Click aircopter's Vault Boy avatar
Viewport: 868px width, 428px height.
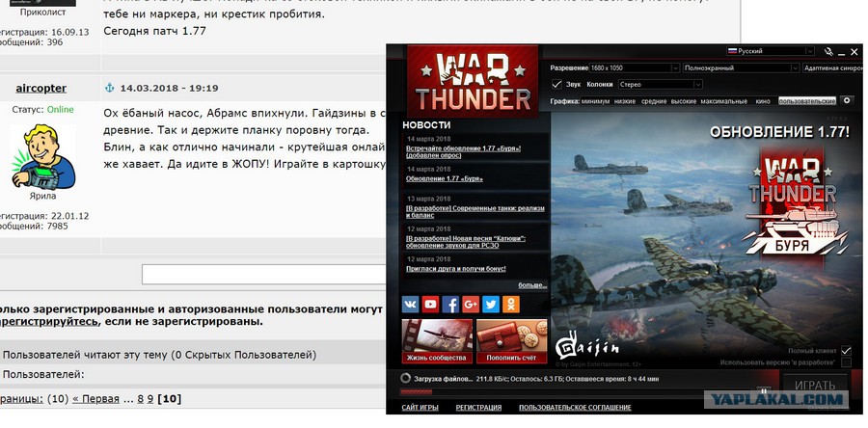[x=42, y=156]
